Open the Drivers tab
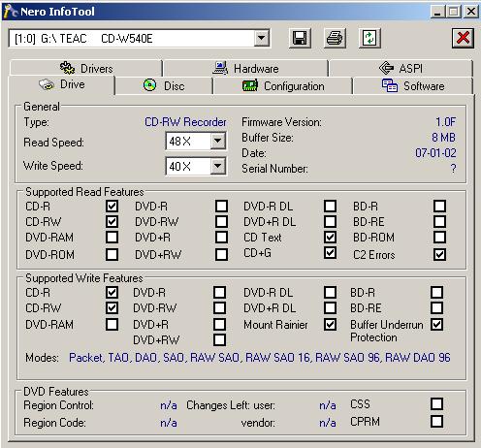 (x=86, y=68)
